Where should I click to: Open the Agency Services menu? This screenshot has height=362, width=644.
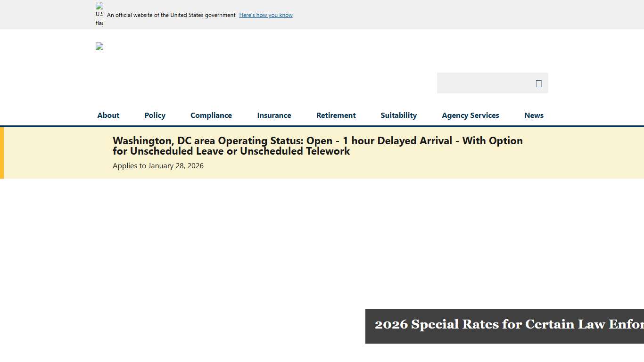pyautogui.click(x=470, y=115)
